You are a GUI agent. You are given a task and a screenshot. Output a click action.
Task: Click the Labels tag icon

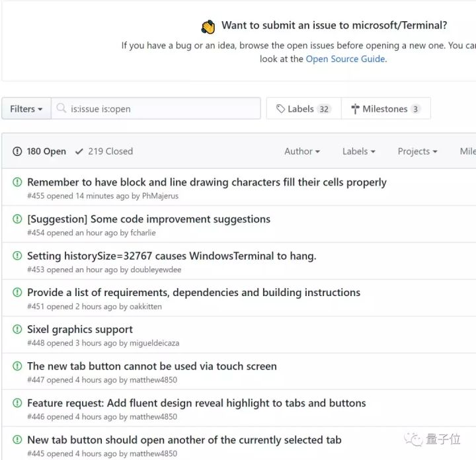(281, 108)
